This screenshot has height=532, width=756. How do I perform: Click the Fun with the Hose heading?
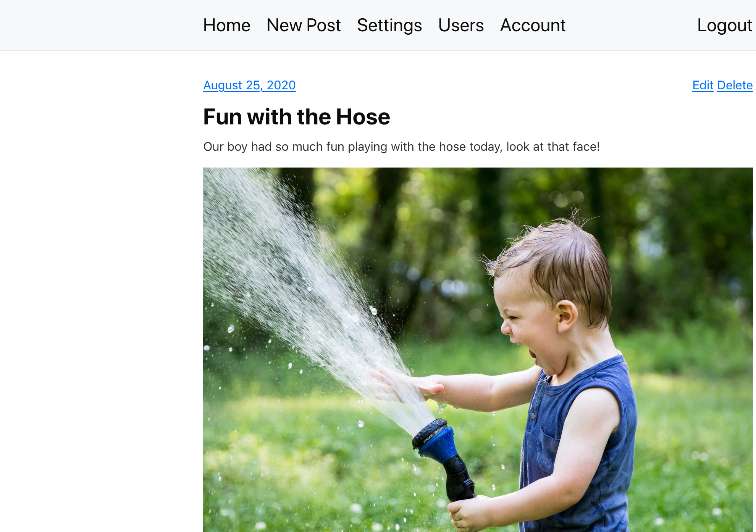tap(296, 116)
